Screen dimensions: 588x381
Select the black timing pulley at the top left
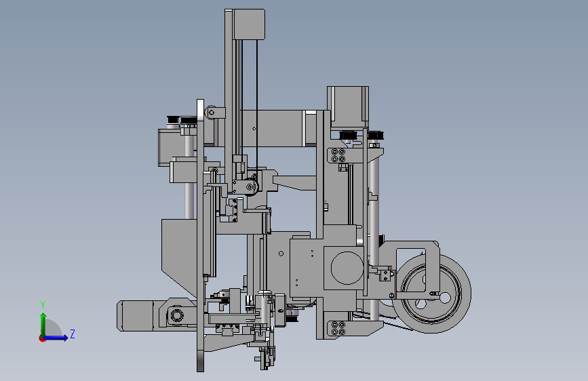[189, 121]
